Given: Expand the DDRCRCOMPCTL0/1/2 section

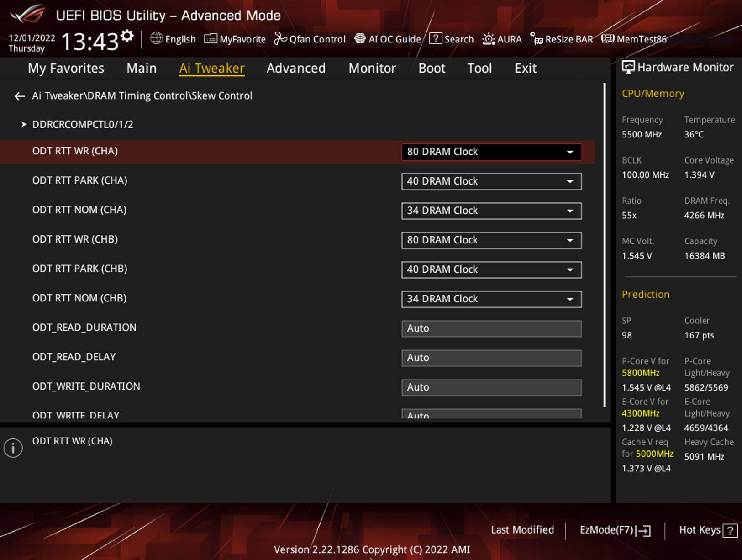Looking at the screenshot, I should pos(82,124).
